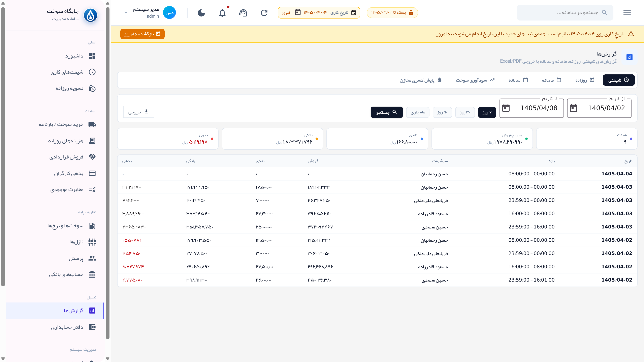The height and width of the screenshot is (362, 644).
Task: Open مغایرت موجودی in sidebar
Action: click(55, 190)
